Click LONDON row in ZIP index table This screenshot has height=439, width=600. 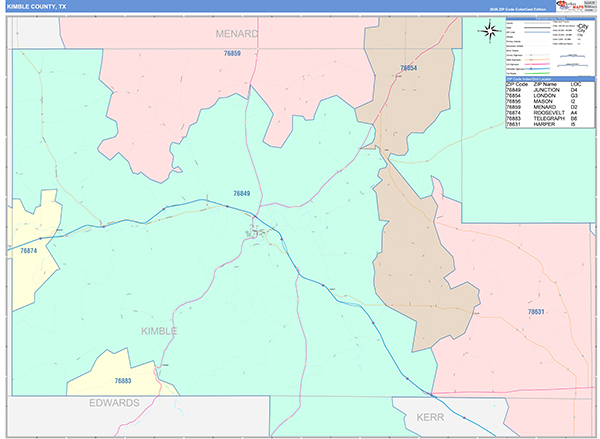(x=550, y=96)
